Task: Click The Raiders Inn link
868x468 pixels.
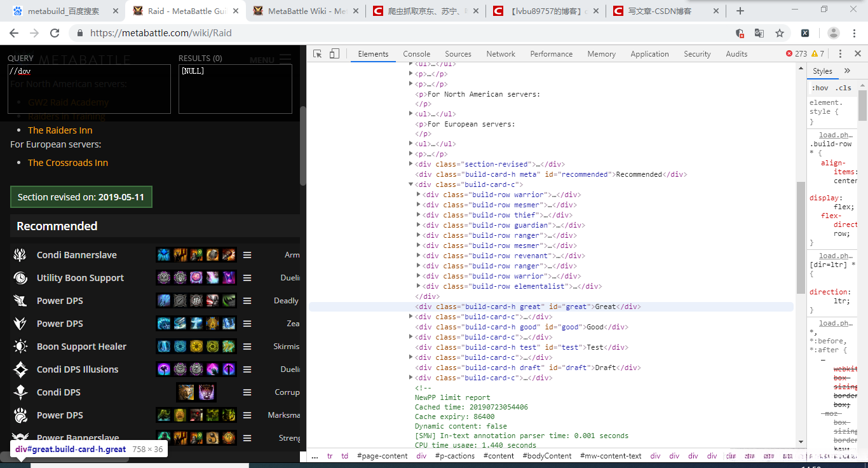Action: click(60, 130)
